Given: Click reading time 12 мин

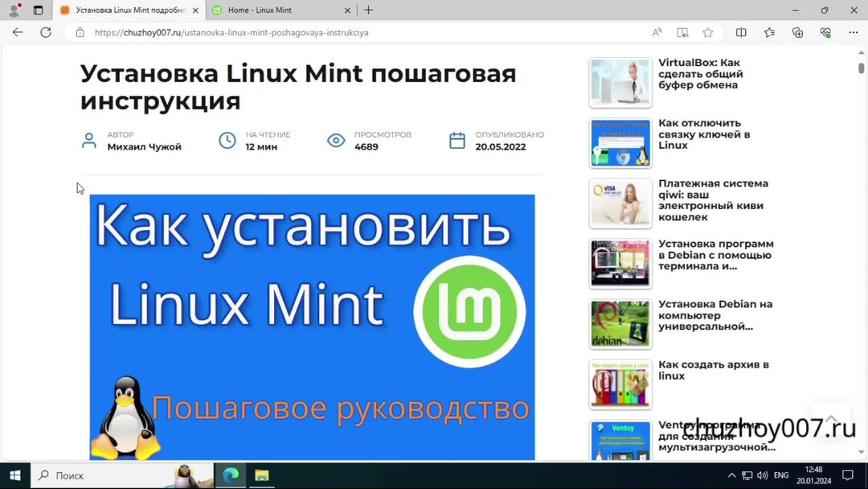Looking at the screenshot, I should tap(261, 146).
